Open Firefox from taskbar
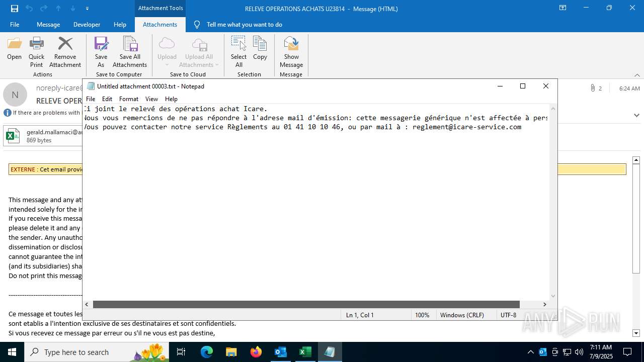Viewport: 644px width, 362px height. [256, 352]
